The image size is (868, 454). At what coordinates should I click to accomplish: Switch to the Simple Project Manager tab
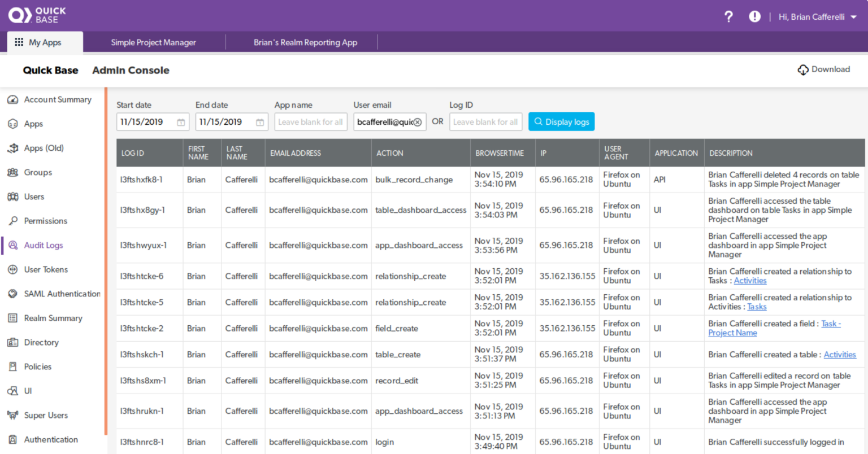[x=154, y=42]
